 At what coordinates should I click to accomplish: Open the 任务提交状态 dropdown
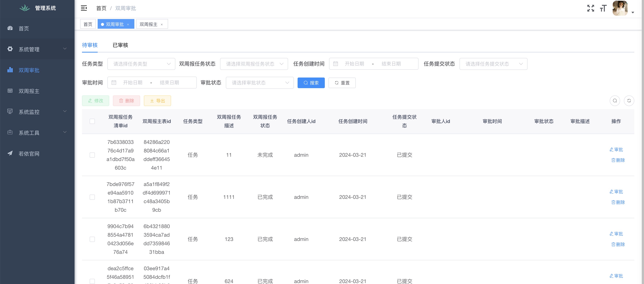(x=493, y=64)
